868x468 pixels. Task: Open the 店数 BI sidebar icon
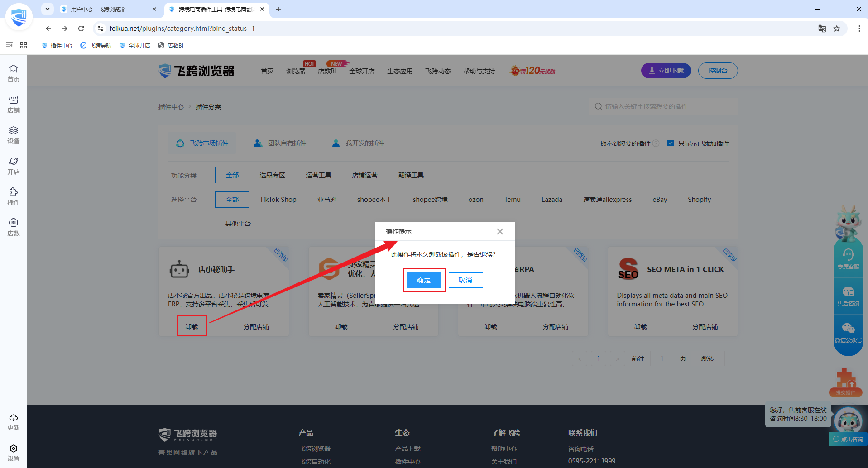[14, 227]
